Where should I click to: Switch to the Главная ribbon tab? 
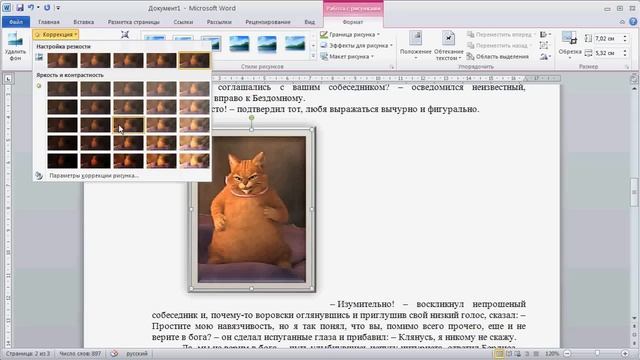pos(49,22)
